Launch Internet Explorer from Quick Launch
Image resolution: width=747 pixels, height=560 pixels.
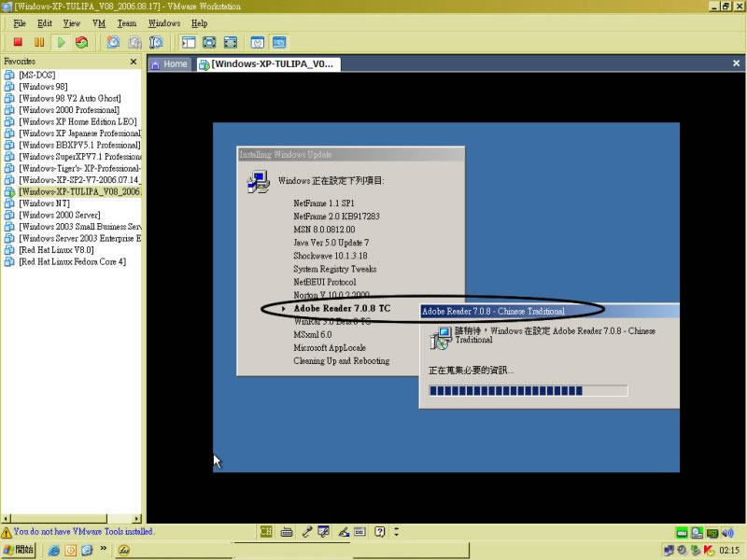click(x=54, y=551)
